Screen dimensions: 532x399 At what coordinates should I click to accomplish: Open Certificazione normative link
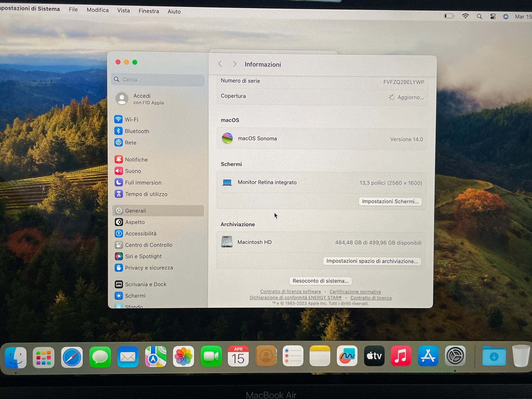(x=355, y=292)
